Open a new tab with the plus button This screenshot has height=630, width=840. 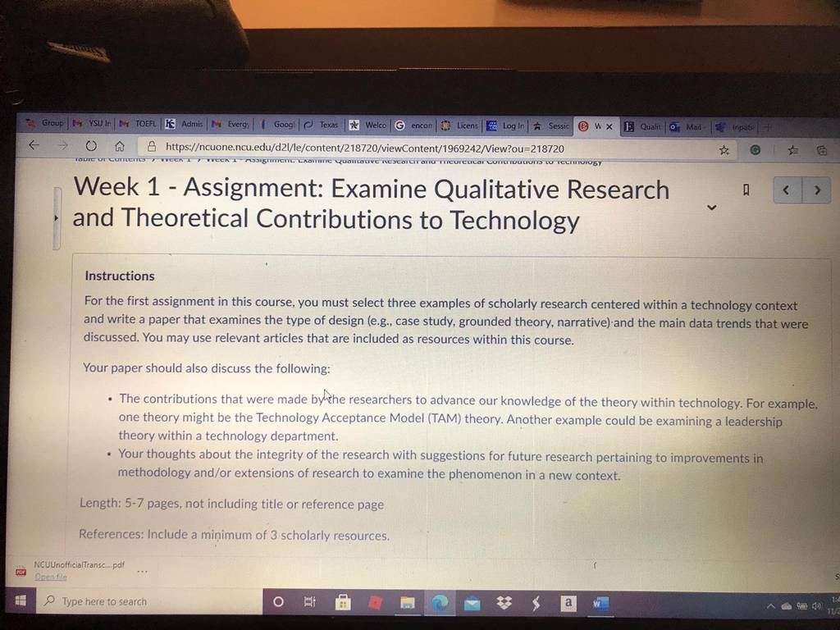click(768, 127)
